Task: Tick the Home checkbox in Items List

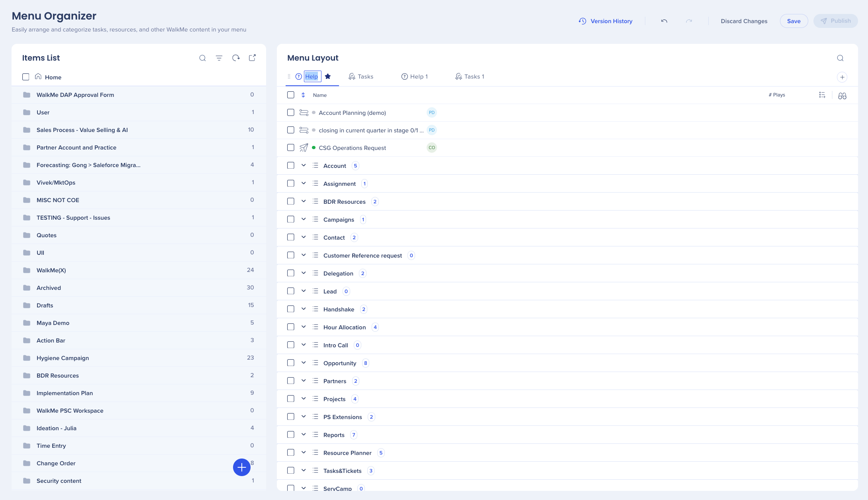Action: (x=26, y=77)
